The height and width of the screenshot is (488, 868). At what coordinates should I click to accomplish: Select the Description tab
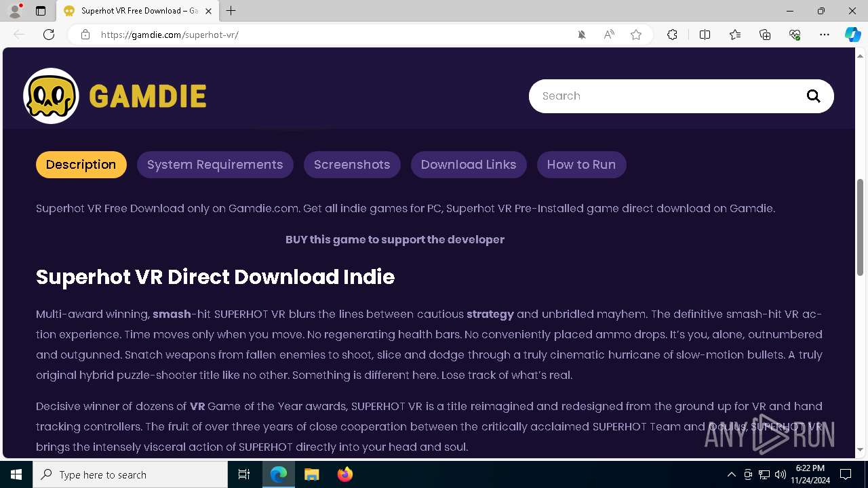(81, 165)
